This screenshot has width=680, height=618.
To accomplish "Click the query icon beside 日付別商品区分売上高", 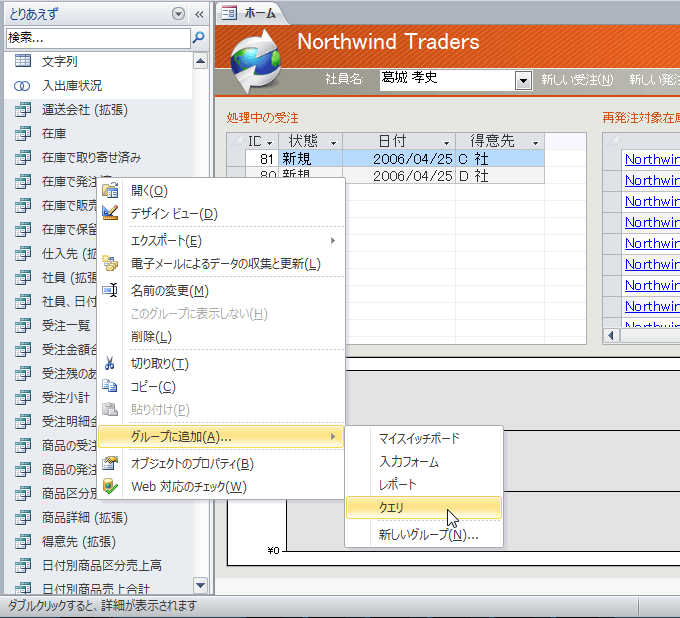I will [23, 566].
